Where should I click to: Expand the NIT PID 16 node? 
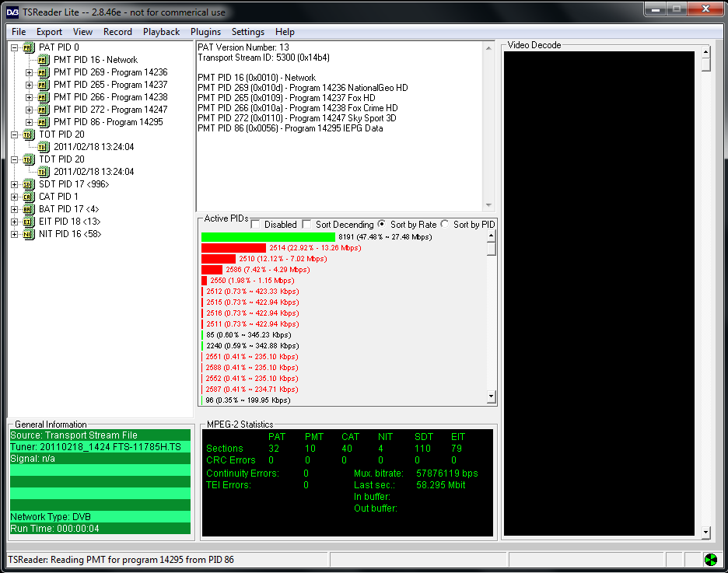pos(15,234)
